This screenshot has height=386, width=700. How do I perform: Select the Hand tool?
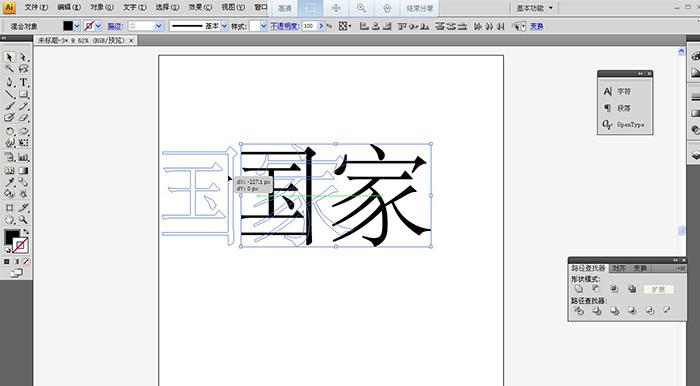tap(9, 220)
